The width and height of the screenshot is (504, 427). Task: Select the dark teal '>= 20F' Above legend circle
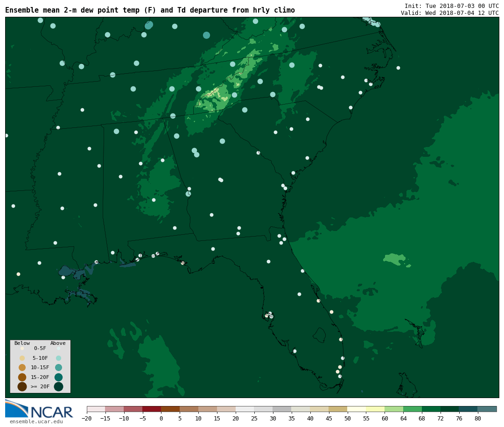(x=58, y=386)
